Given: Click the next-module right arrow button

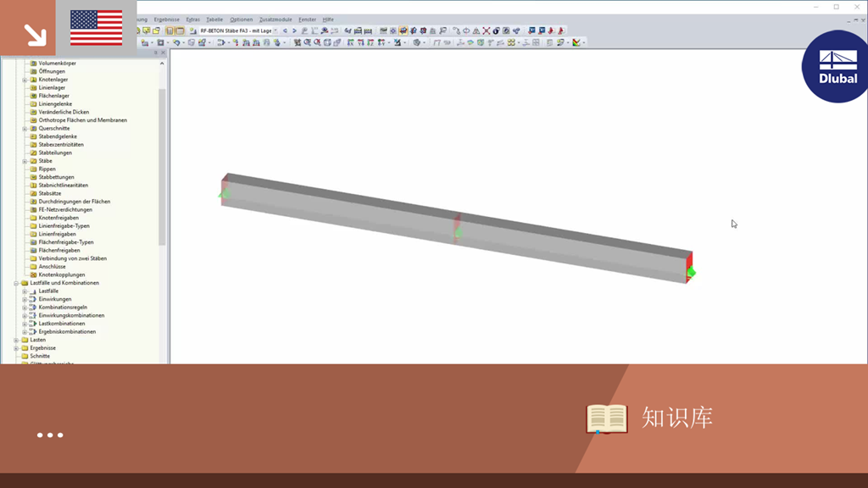Looking at the screenshot, I should 294,31.
